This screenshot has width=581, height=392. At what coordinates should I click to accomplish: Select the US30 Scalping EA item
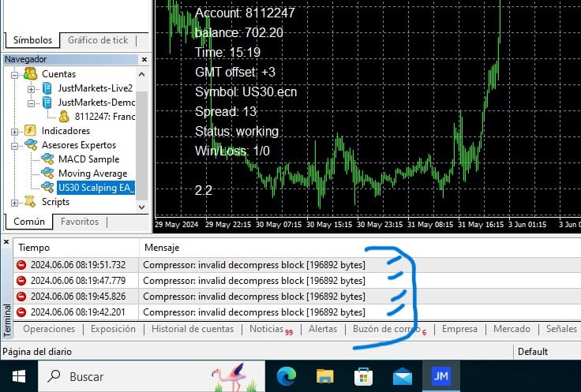pos(96,188)
